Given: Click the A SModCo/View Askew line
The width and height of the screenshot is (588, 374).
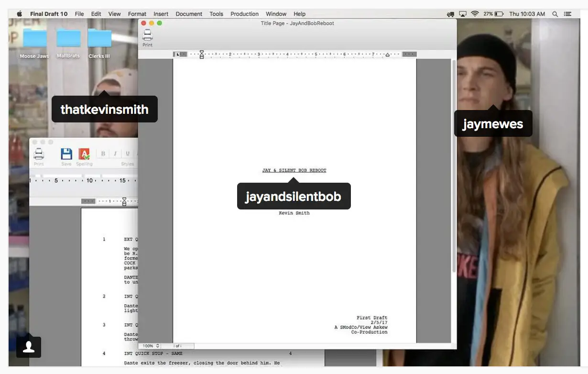Looking at the screenshot, I should coord(361,327).
